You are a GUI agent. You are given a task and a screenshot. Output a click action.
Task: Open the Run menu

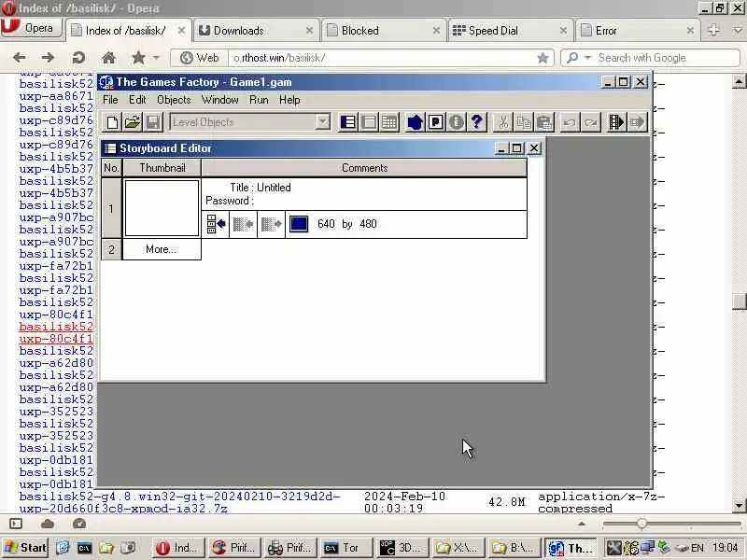pyautogui.click(x=259, y=100)
